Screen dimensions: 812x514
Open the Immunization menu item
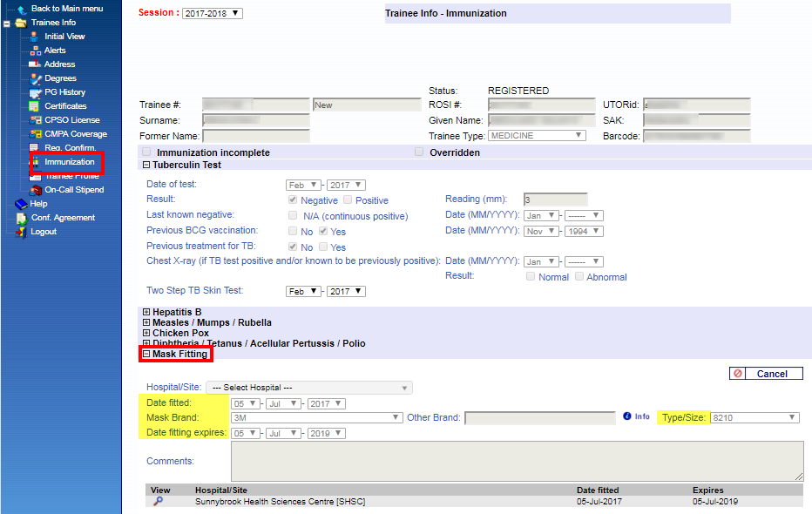(70, 162)
